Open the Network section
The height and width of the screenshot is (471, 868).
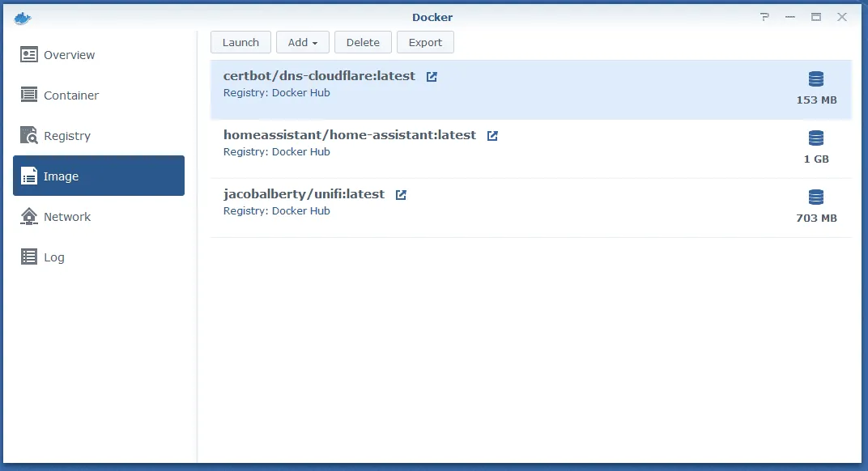pos(99,216)
